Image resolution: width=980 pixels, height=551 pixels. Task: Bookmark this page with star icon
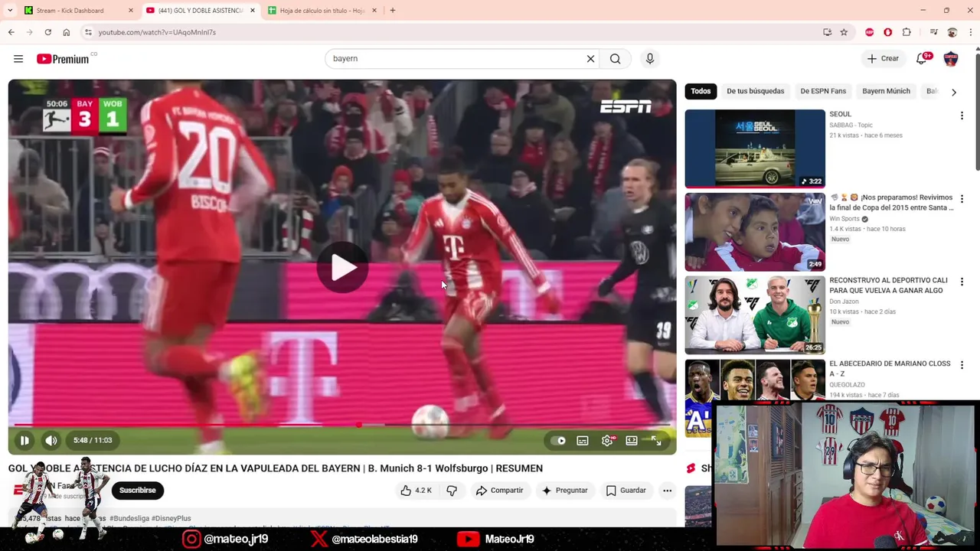pyautogui.click(x=844, y=32)
